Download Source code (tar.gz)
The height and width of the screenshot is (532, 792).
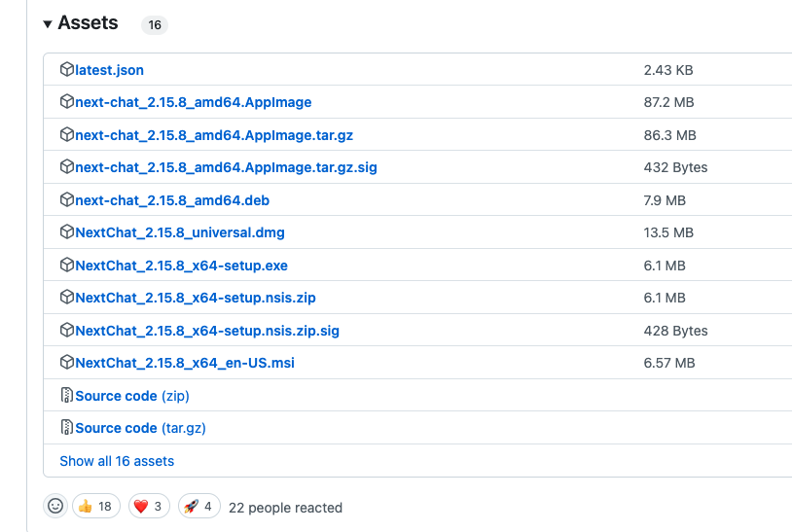(140, 428)
